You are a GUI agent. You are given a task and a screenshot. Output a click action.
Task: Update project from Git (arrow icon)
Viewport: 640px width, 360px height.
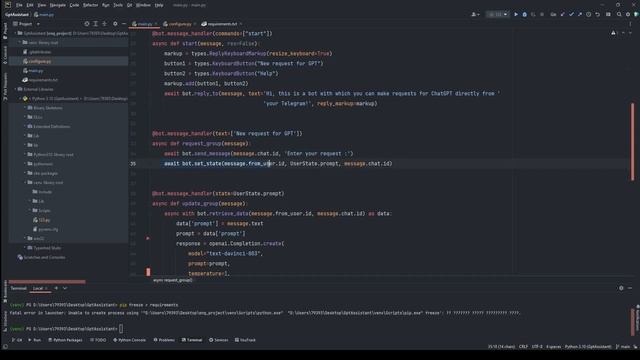point(562,14)
